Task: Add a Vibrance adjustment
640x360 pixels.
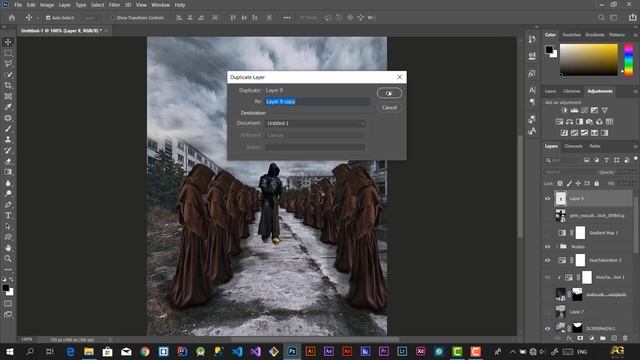Action: pos(604,110)
